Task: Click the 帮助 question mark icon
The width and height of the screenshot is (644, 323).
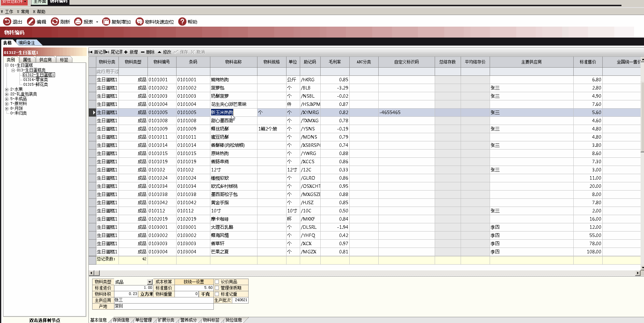Action: point(182,22)
